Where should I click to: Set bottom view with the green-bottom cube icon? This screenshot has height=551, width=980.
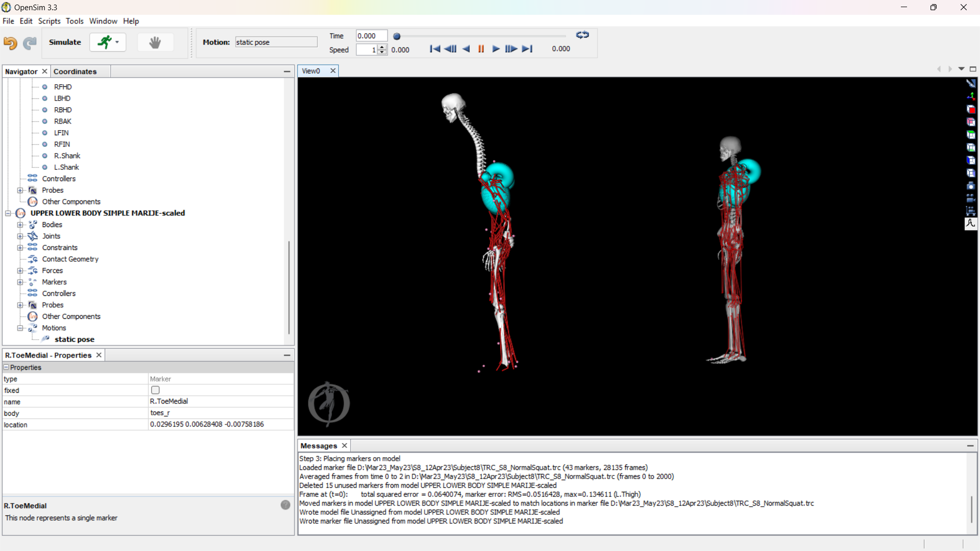(971, 147)
